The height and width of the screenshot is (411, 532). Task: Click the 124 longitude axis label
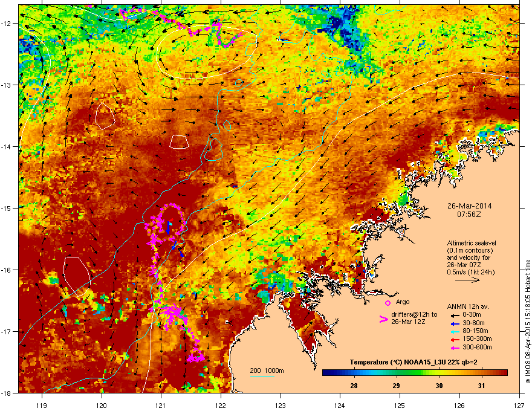(x=340, y=405)
